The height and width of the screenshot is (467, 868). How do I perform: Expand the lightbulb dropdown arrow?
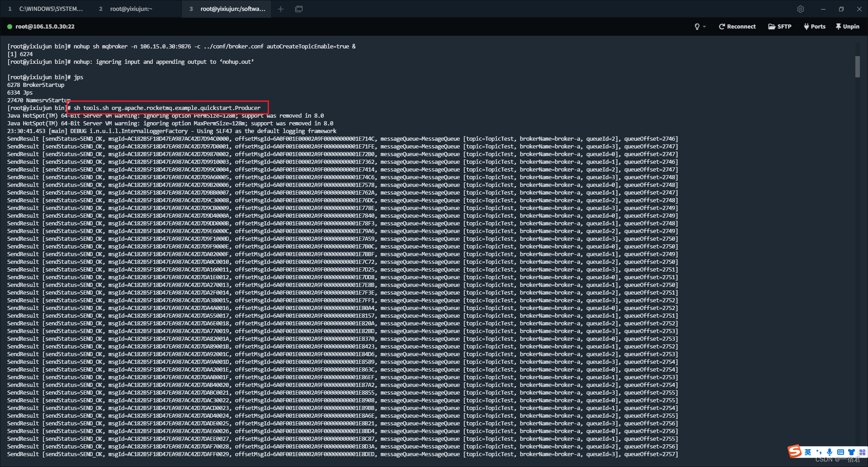(x=704, y=27)
